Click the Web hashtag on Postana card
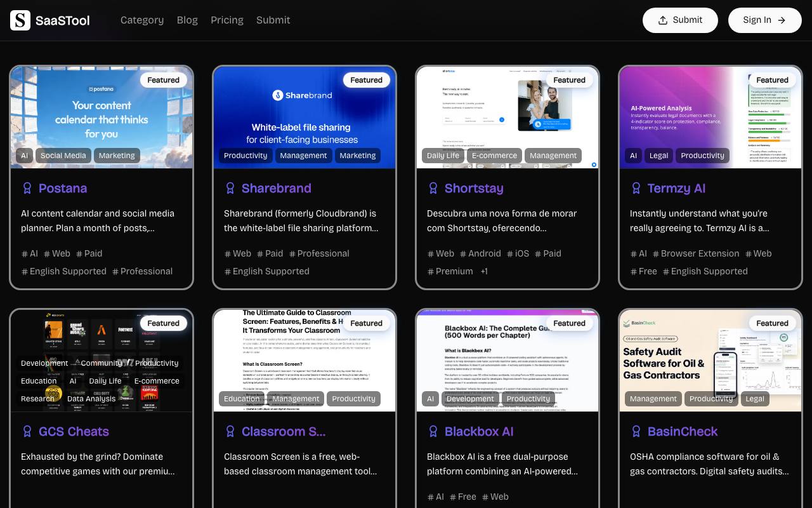 pos(57,253)
